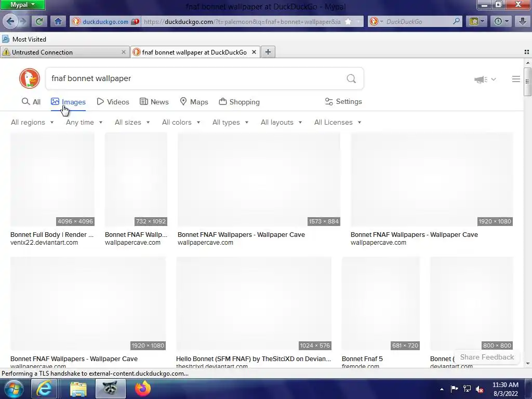Reload the page with the refresh icon
Screen dimensions: 532x399
click(39, 21)
